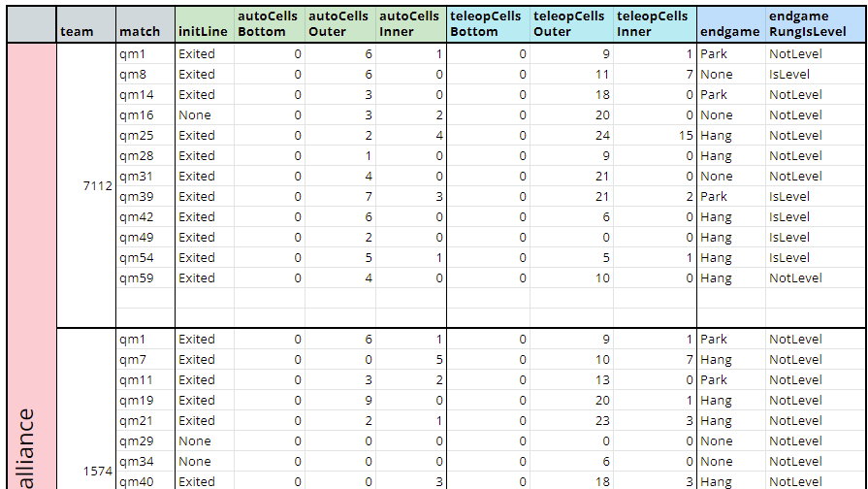Select teleopCells Outer value 18 in qm14
The width and height of the screenshot is (868, 489).
(x=571, y=95)
